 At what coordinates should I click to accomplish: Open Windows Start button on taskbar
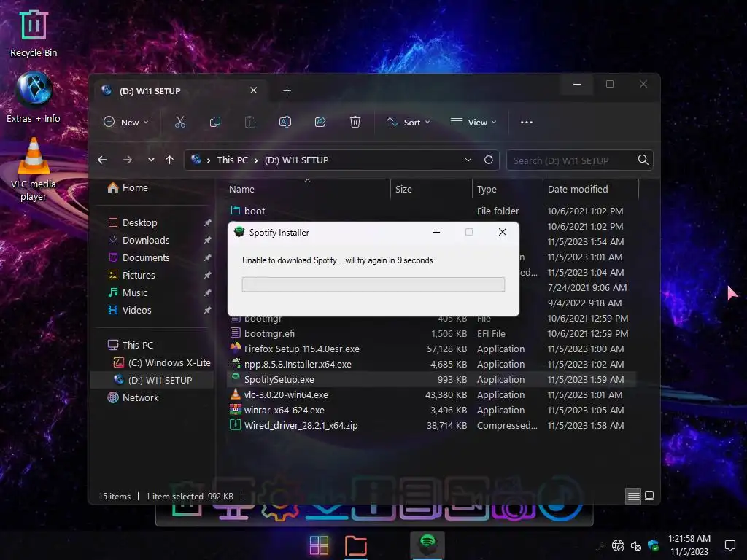[x=319, y=545]
